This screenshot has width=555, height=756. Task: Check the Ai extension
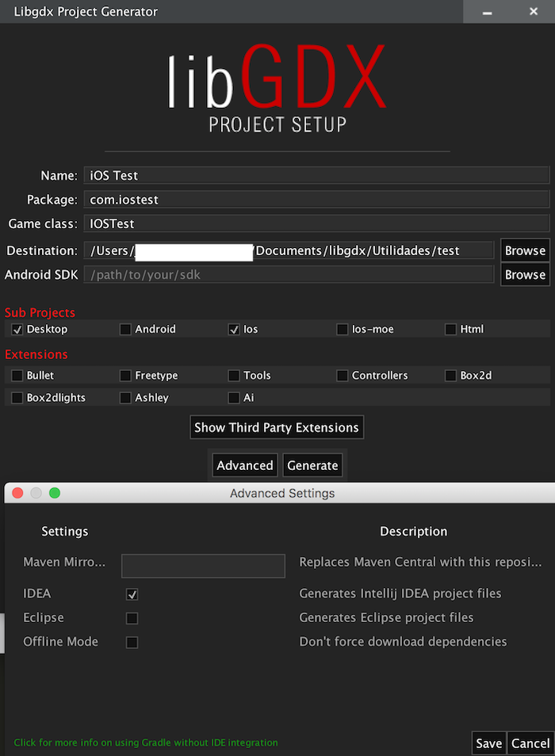(x=234, y=398)
